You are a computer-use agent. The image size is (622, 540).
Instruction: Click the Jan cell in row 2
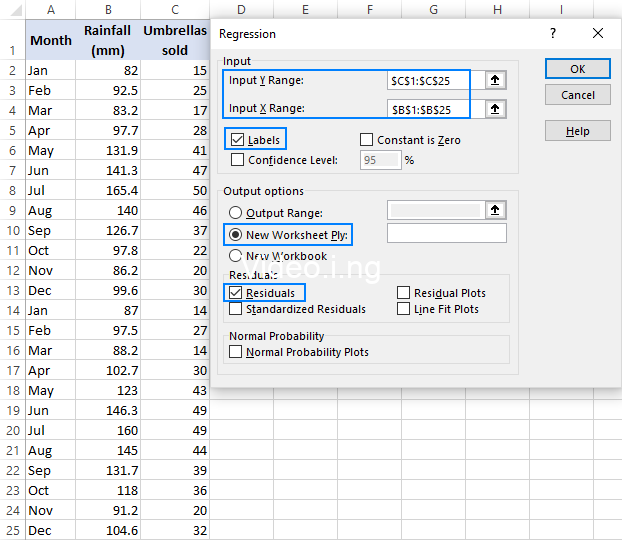51,71
